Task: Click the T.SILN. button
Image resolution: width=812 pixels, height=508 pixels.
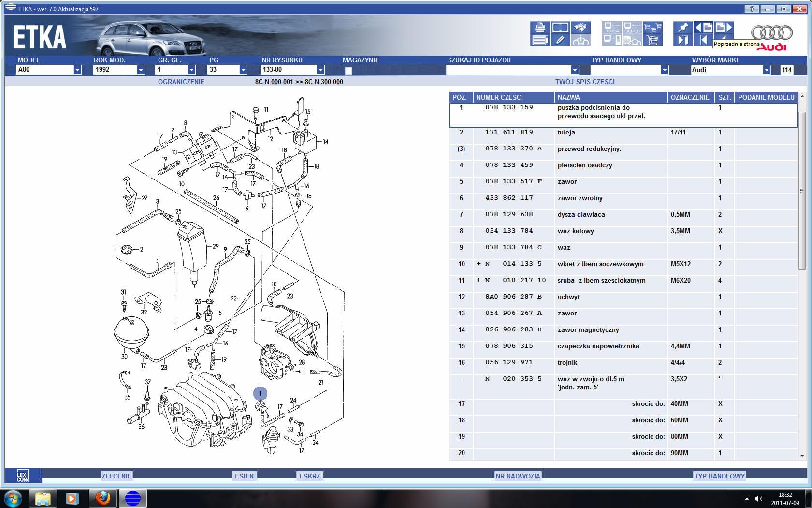Action: [x=245, y=476]
